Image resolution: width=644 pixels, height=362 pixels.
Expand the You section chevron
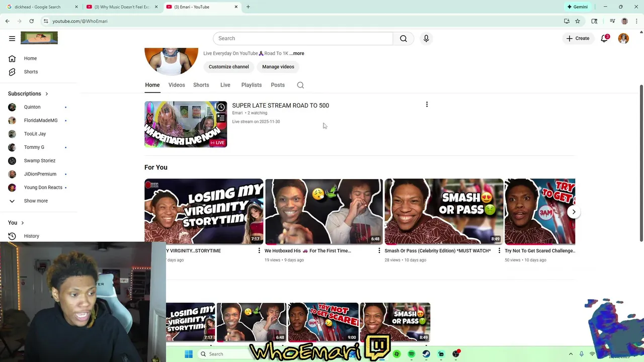22,223
